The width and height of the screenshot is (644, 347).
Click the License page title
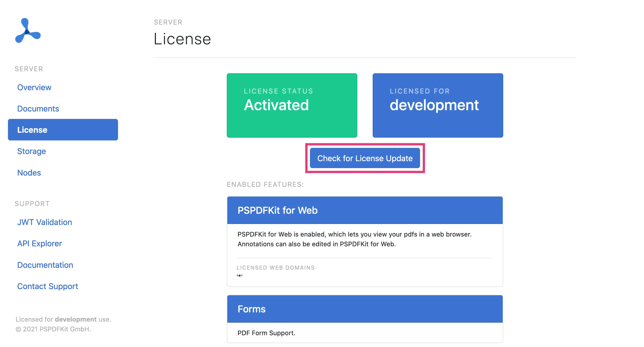pyautogui.click(x=182, y=39)
